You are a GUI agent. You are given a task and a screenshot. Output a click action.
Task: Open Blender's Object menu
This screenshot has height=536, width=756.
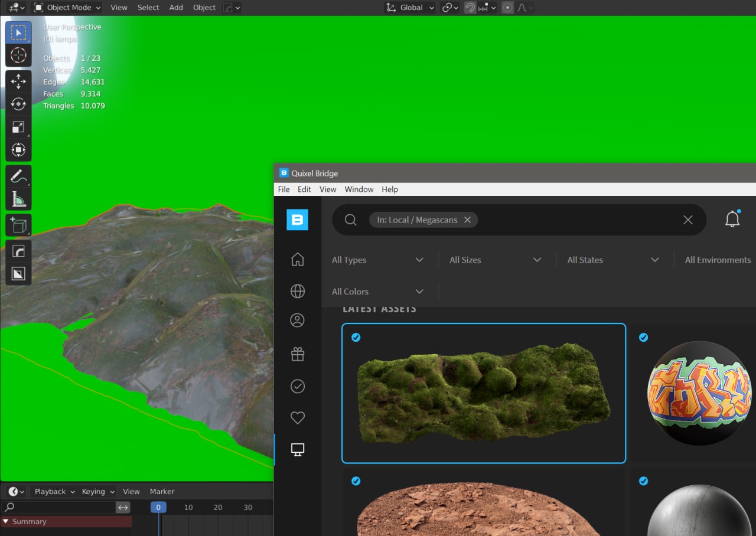[204, 8]
